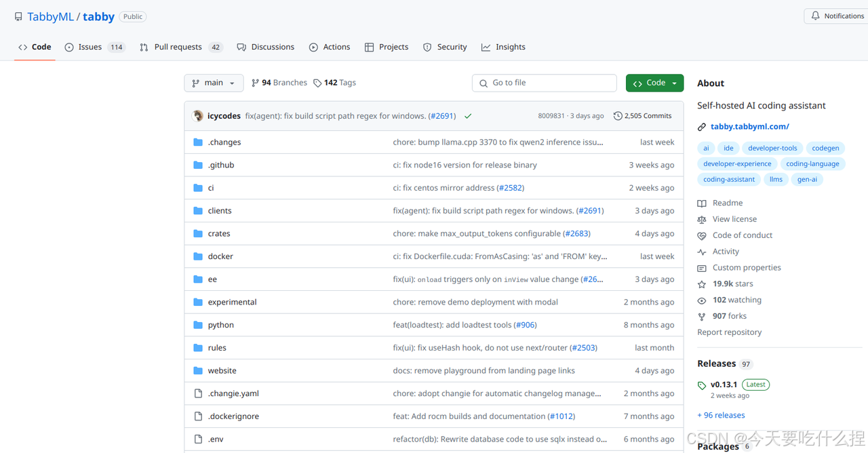Click the .env file icon
Screen dimensions: 868x453
point(198,439)
